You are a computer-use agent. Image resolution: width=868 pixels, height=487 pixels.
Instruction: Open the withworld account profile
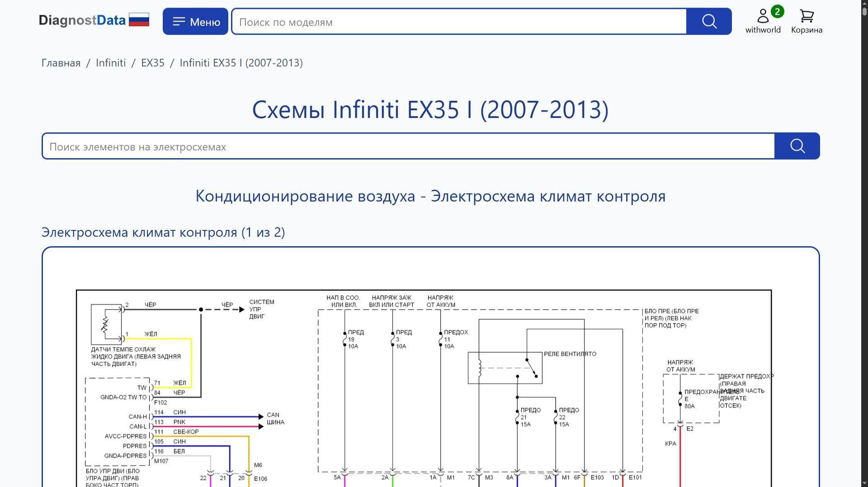coord(763,21)
